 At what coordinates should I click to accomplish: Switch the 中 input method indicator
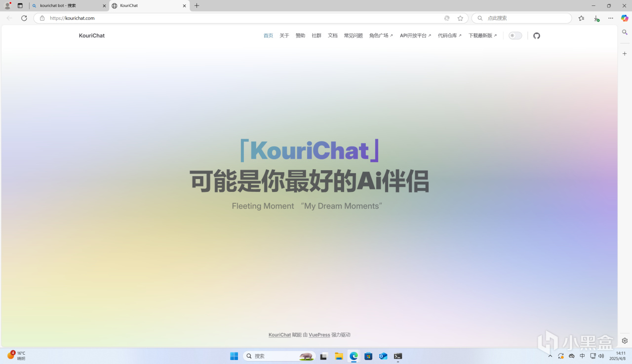coord(583,356)
